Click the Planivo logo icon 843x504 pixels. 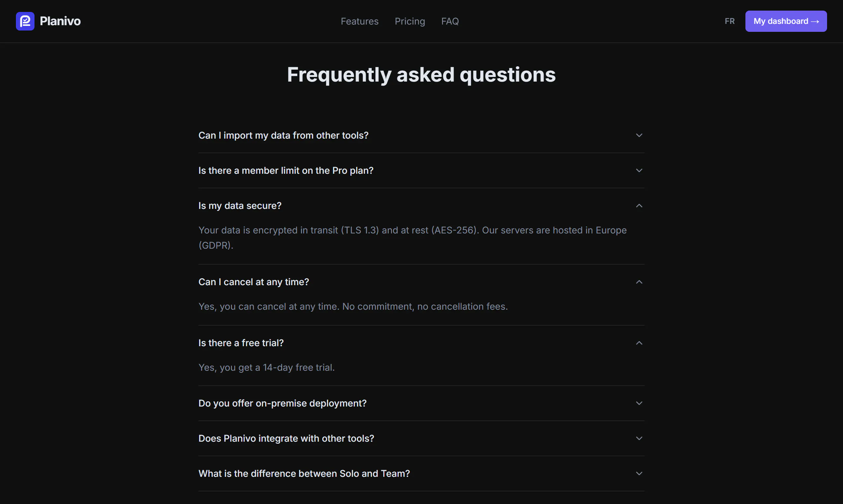pos(25,21)
